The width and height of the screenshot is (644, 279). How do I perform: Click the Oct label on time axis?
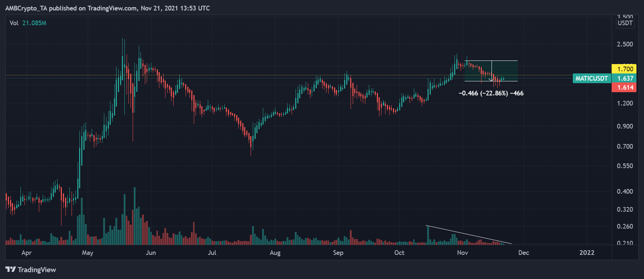pos(399,253)
